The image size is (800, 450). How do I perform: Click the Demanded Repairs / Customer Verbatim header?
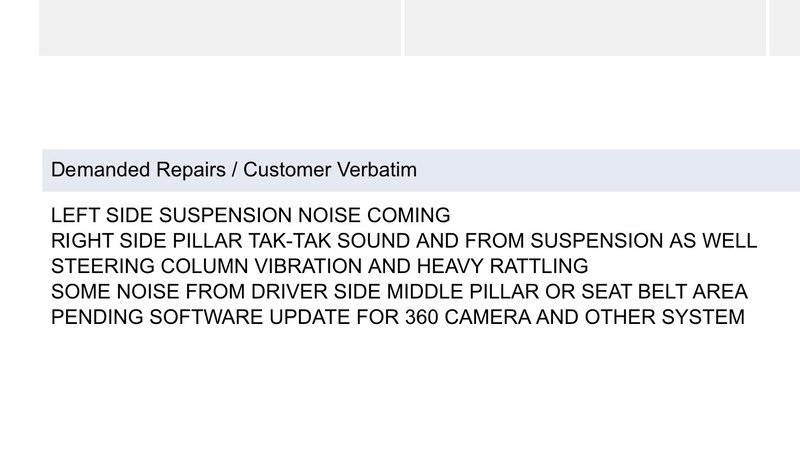click(x=421, y=170)
